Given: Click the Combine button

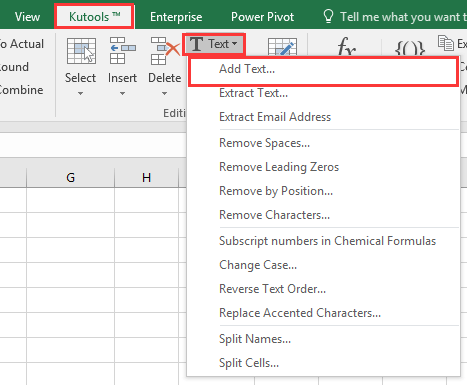Looking at the screenshot, I should point(21,90).
